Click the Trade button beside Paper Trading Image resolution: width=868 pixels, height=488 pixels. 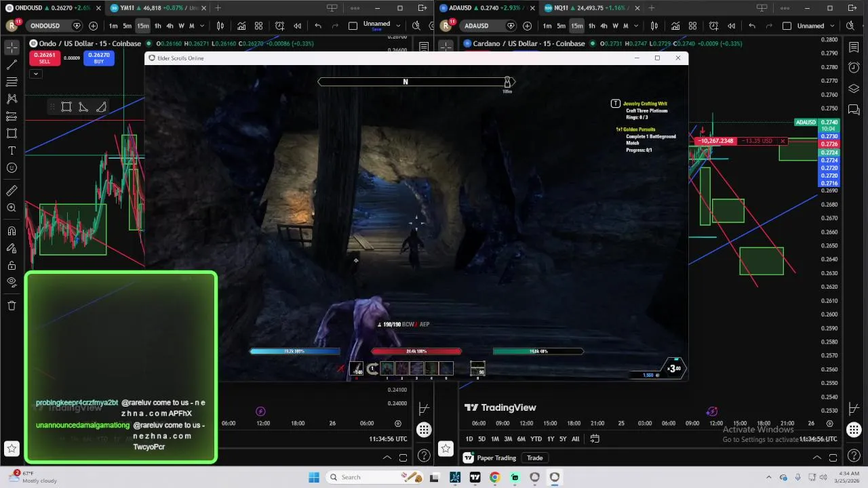(x=535, y=457)
